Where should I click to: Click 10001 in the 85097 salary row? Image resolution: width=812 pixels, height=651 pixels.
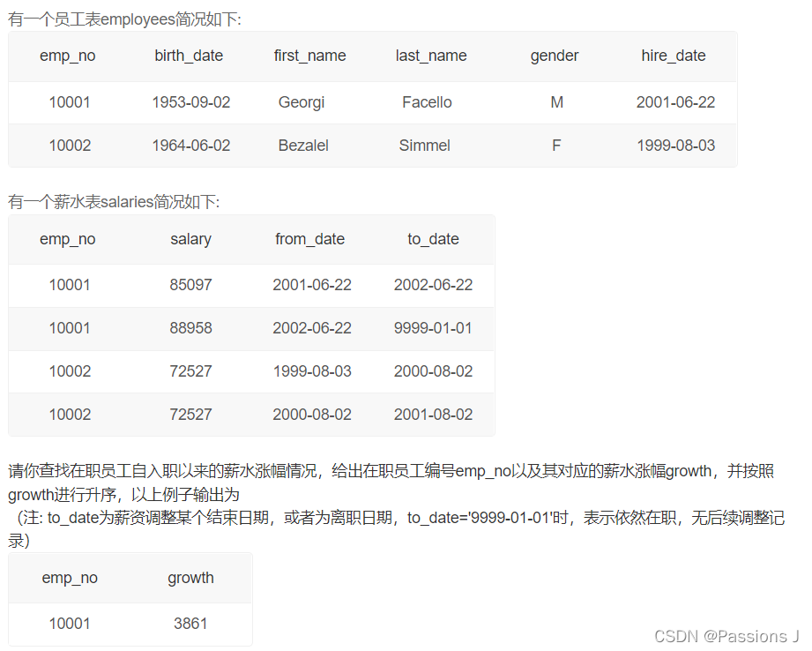click(x=70, y=285)
